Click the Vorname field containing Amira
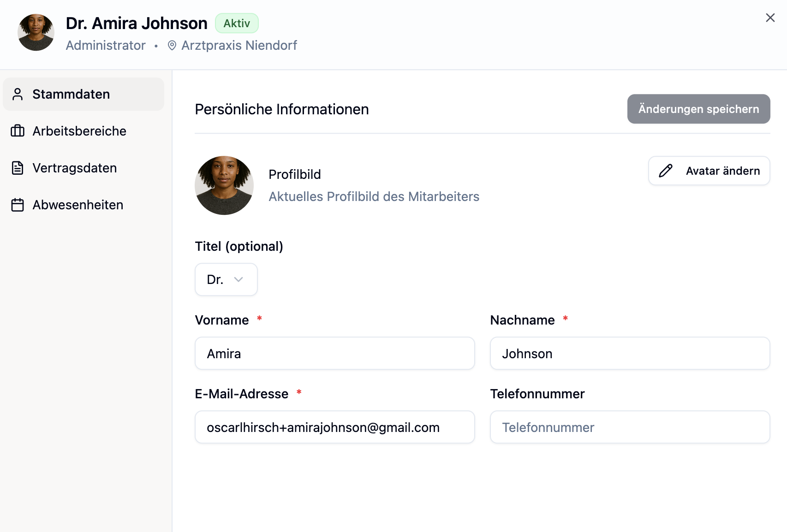This screenshot has height=532, width=787. (334, 354)
